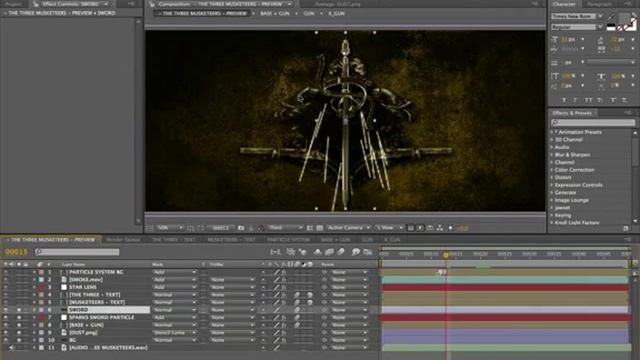Switch to THE THREE - TEXT timeline tab

(173, 240)
